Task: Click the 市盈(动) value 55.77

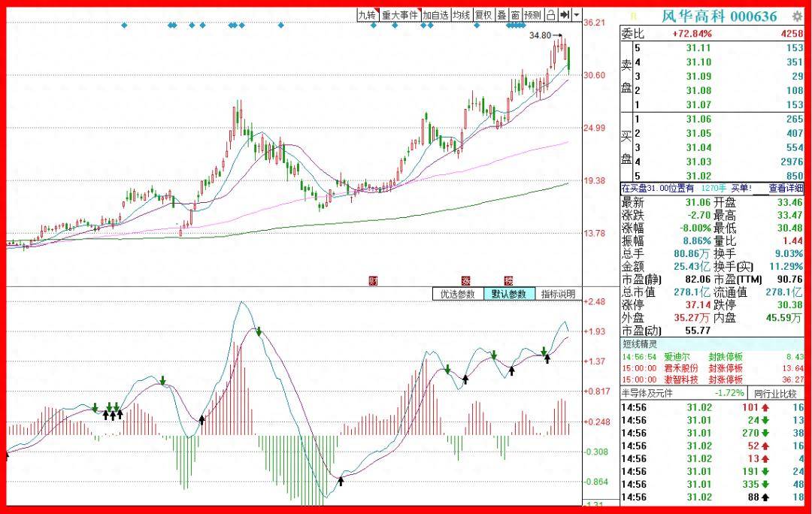Action: point(698,330)
